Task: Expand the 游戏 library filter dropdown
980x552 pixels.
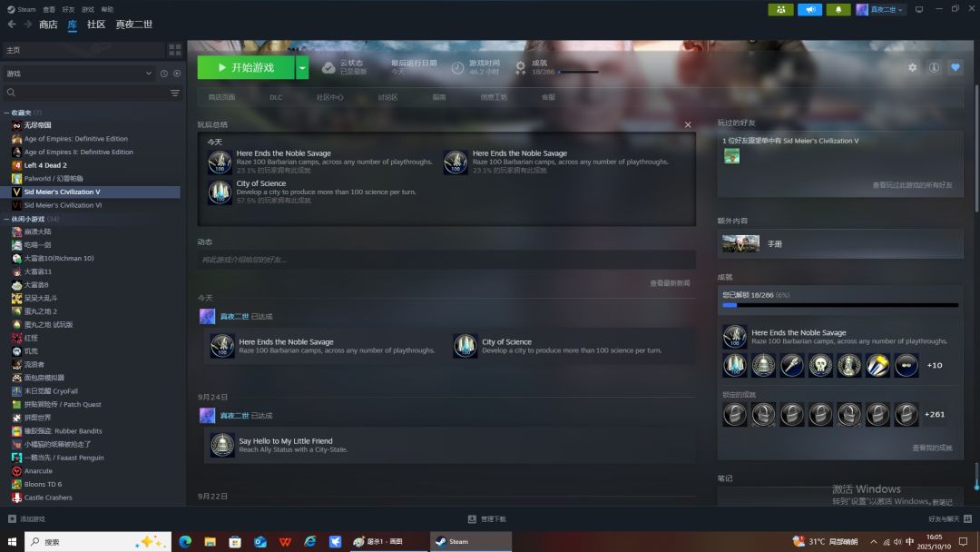Action: [79, 74]
